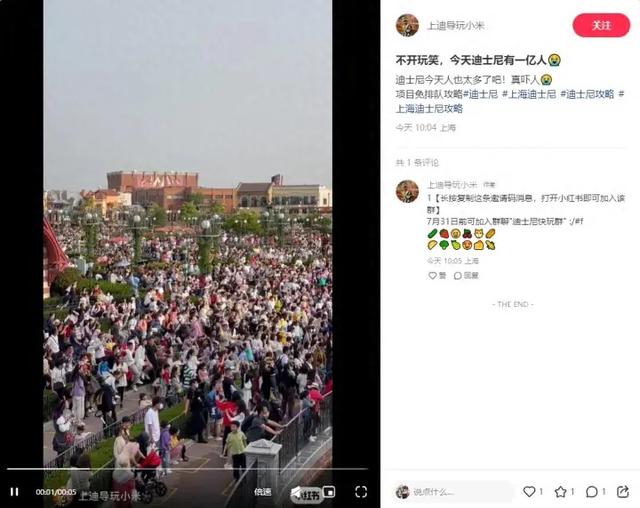The height and width of the screenshot is (508, 640).
Task: Click the red 关注 follow button
Action: (x=601, y=25)
